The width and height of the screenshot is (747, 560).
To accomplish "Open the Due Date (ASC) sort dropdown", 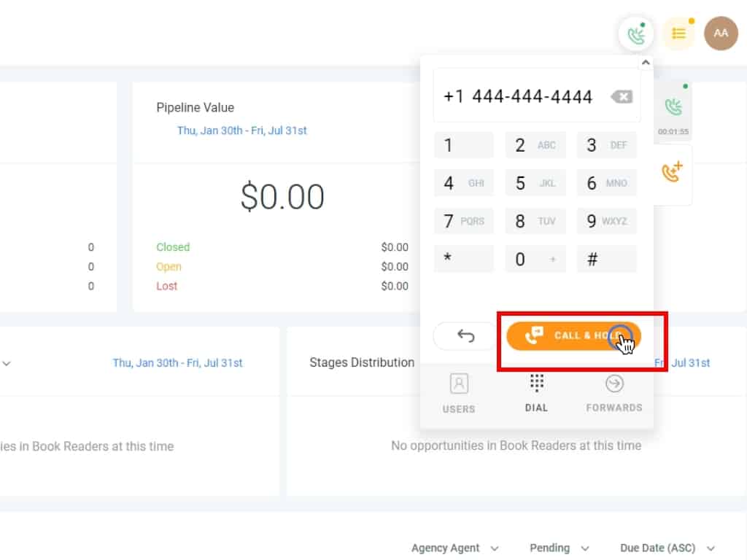I will 667,548.
